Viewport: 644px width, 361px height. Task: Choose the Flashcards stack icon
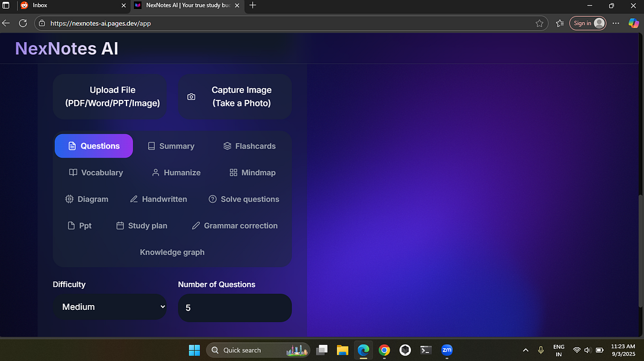[x=227, y=146]
